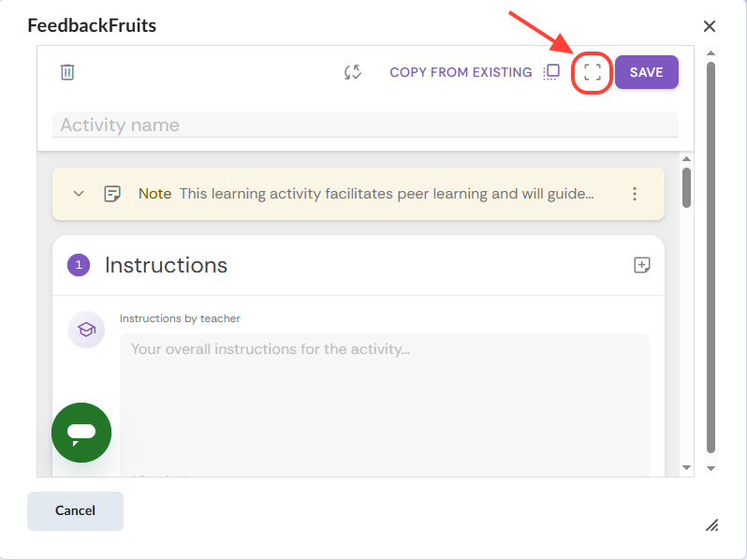The width and height of the screenshot is (747, 560).
Task: Click the inner activity scrollbar thumb
Action: 687,186
